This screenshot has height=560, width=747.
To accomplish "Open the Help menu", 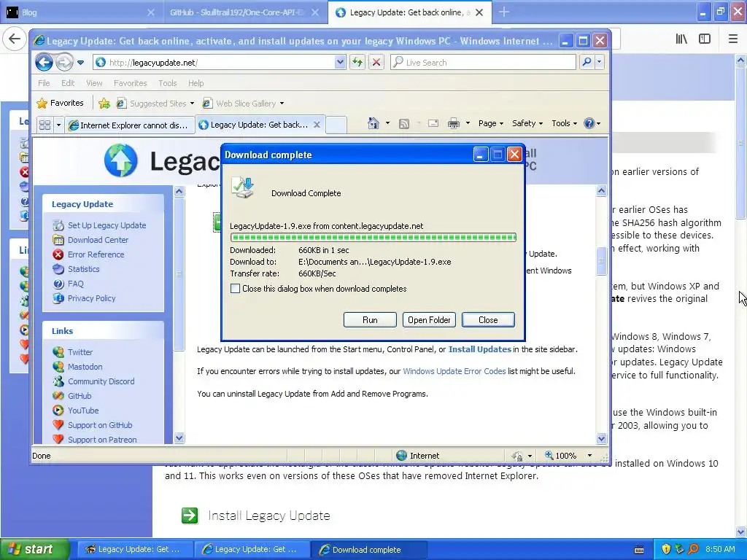I will 196,83.
